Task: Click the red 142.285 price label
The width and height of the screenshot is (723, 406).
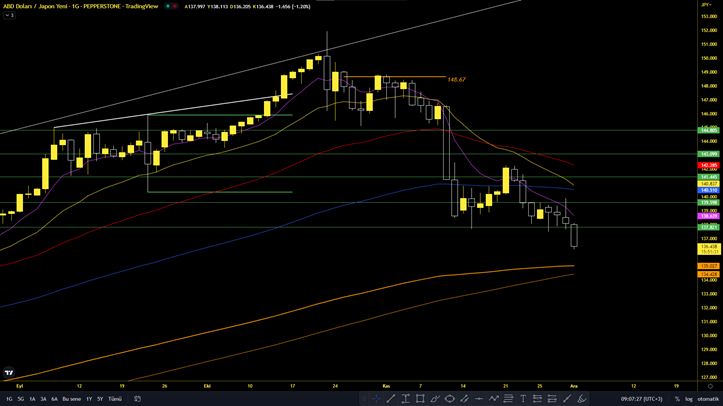Action: tap(709, 165)
